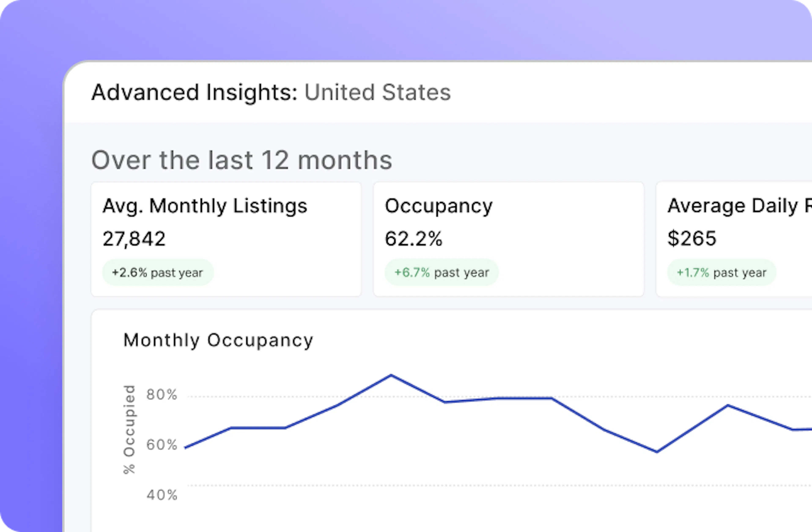Click the 40% axis label
Image resolution: width=812 pixels, height=532 pixels.
click(162, 495)
